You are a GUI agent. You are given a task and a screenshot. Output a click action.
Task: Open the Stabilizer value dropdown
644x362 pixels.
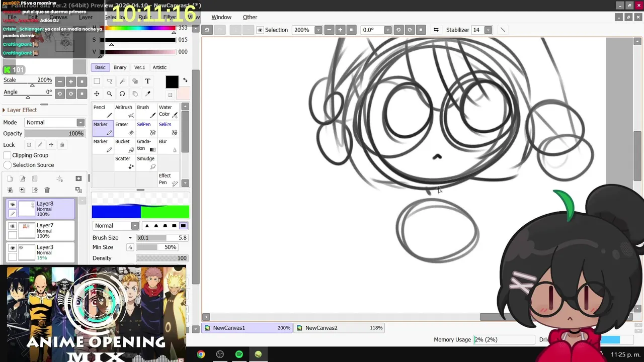click(x=488, y=30)
